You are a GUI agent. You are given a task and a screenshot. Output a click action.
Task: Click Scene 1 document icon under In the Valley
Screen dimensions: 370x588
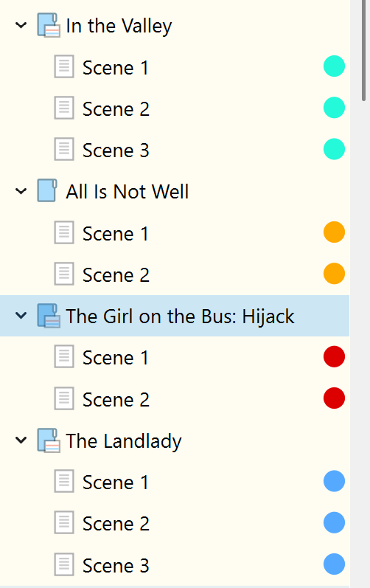[64, 66]
